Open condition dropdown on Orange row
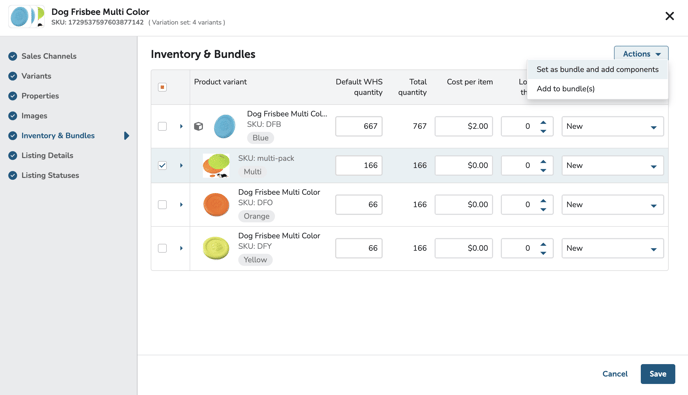 click(x=613, y=205)
